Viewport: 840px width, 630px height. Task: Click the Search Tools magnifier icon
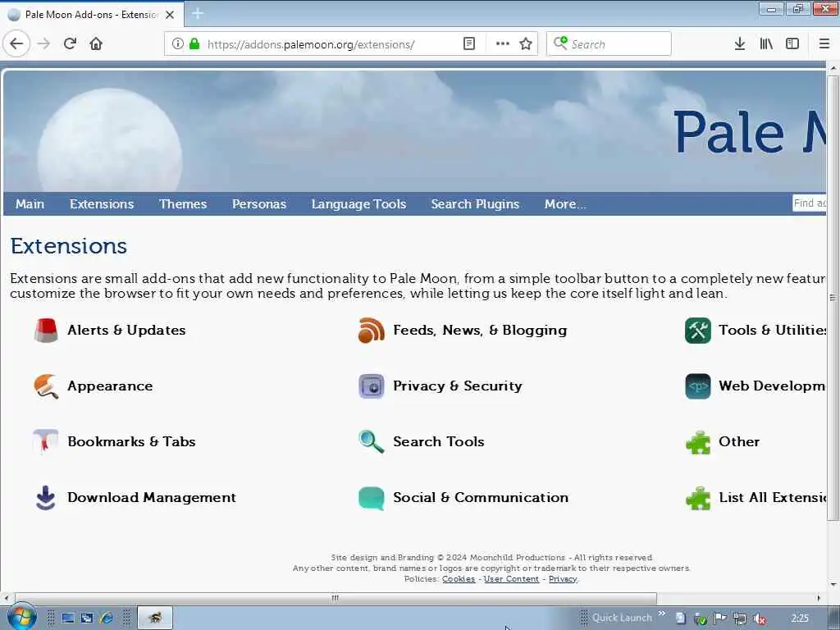[372, 442]
